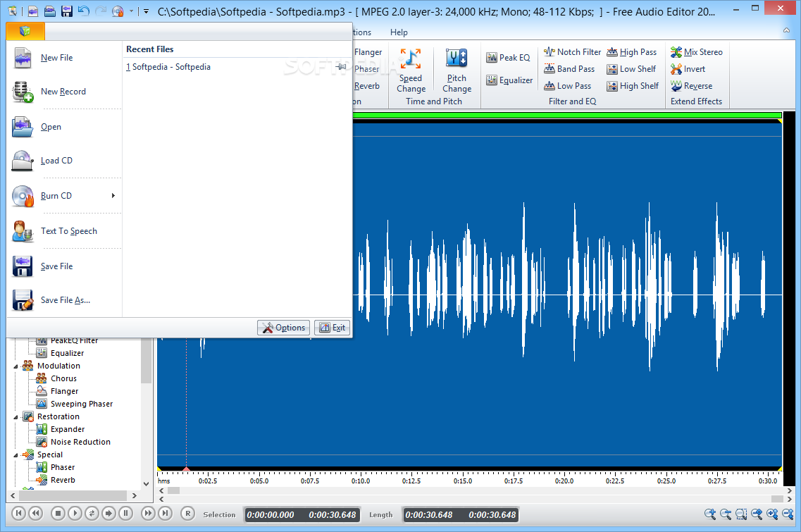The image size is (801, 532).
Task: Expand the Burn CD submenu arrow
Action: coord(113,196)
